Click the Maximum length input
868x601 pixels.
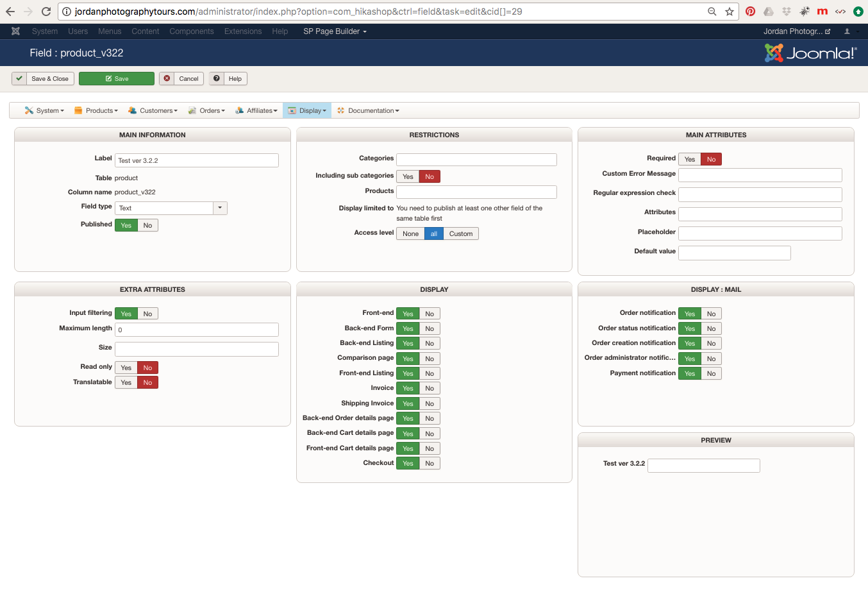click(x=197, y=330)
